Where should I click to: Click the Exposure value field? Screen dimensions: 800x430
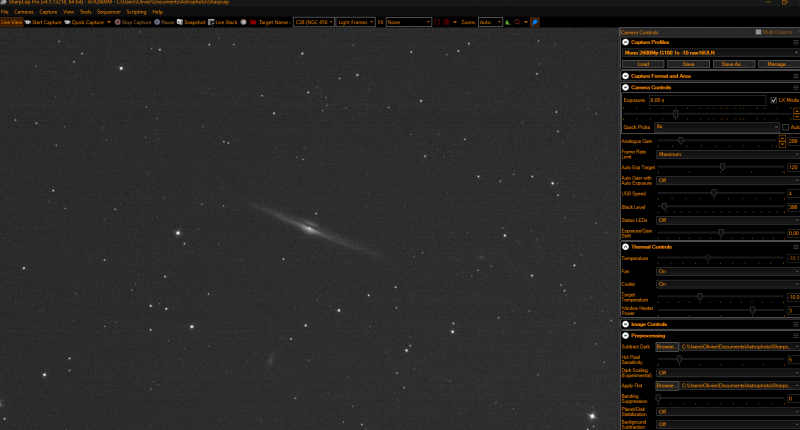pos(707,100)
